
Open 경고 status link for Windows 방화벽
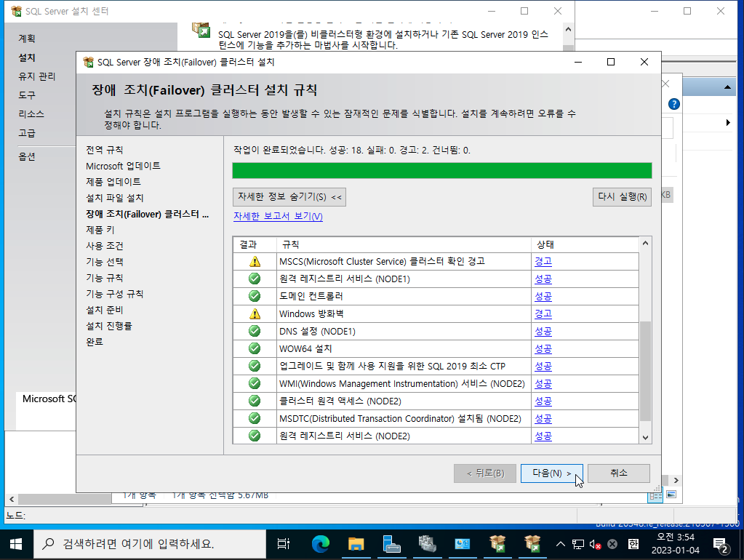pos(543,313)
